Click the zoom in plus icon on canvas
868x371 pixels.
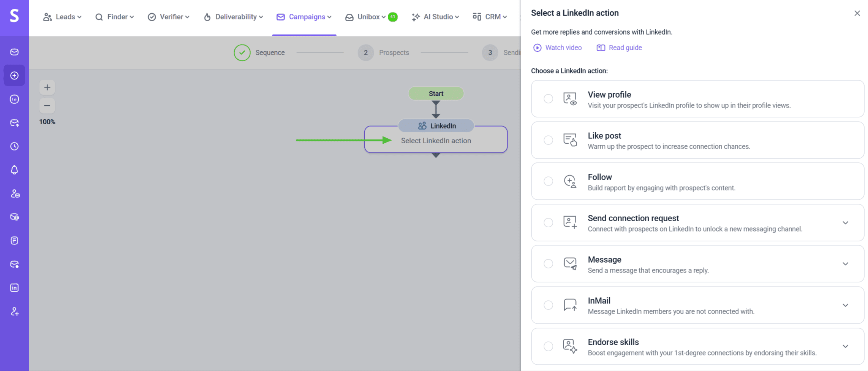[47, 87]
